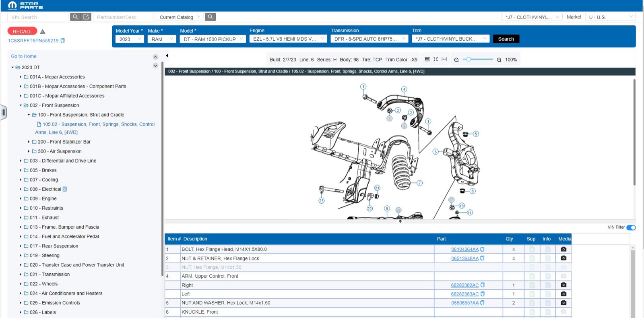644x318 pixels.
Task: Click the divider handle between diagram and table
Action: pos(400,221)
